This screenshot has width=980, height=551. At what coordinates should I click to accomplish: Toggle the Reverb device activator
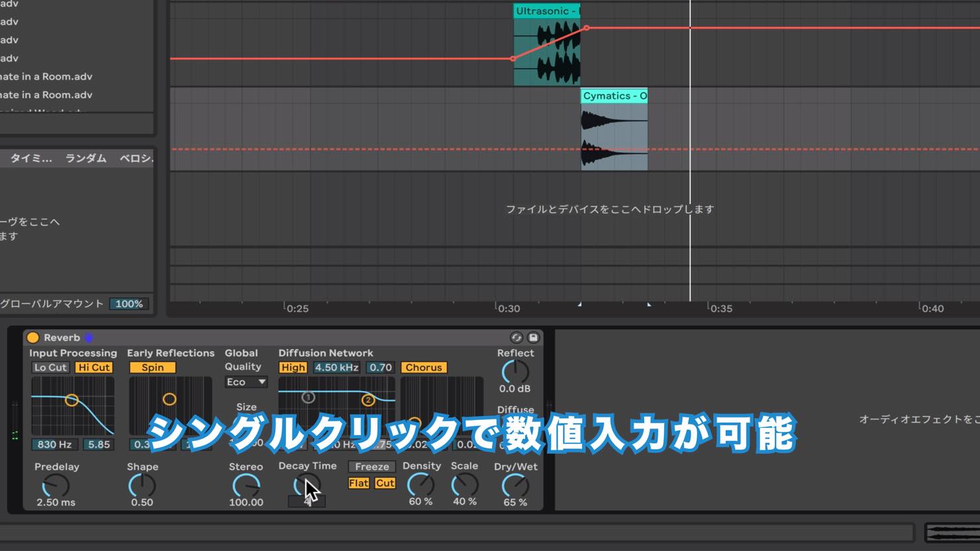(x=32, y=338)
